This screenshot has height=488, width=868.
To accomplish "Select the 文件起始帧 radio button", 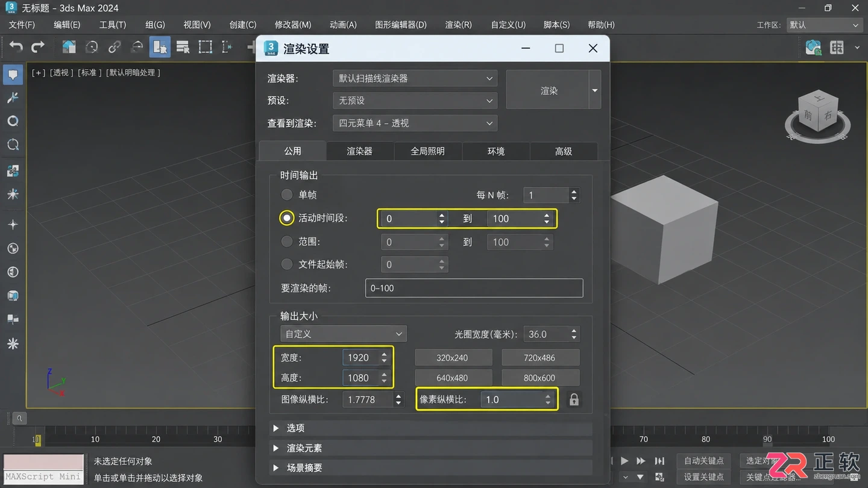I will pyautogui.click(x=287, y=264).
